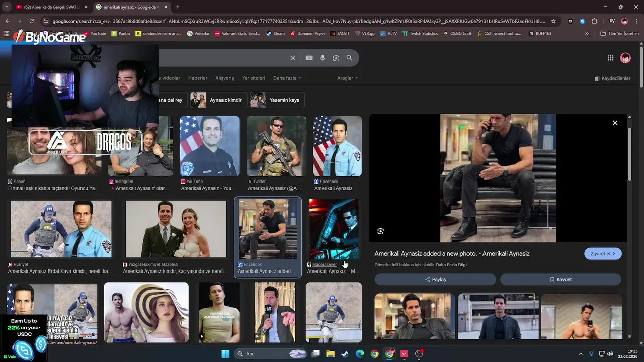Clear the Google search box with the X icon
Viewport: 644px width, 362px height.
pyautogui.click(x=292, y=58)
